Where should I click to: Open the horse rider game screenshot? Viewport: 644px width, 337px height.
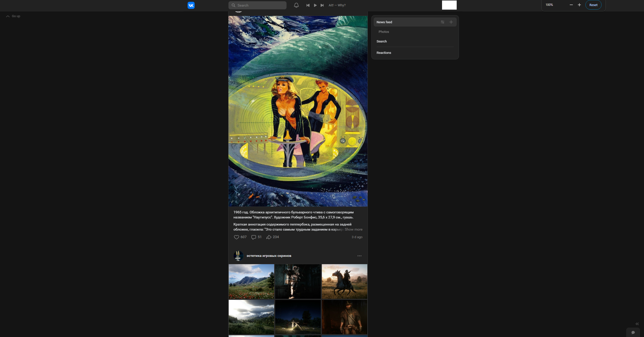click(x=344, y=281)
